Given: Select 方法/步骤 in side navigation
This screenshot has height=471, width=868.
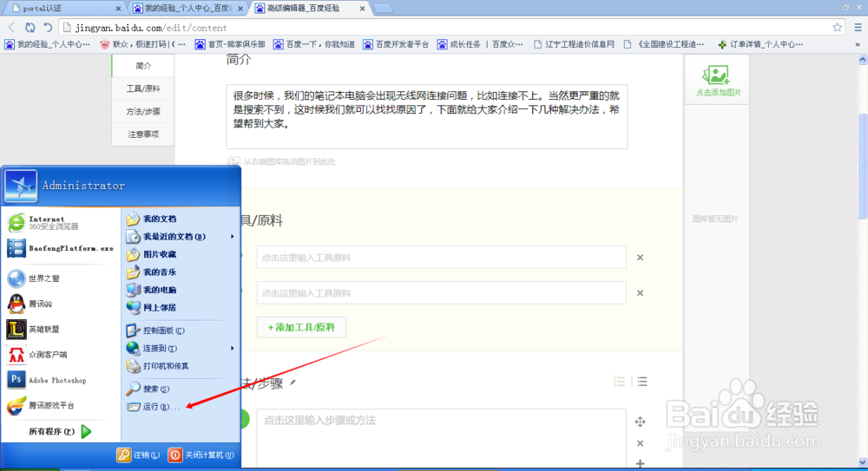Looking at the screenshot, I should tap(143, 111).
